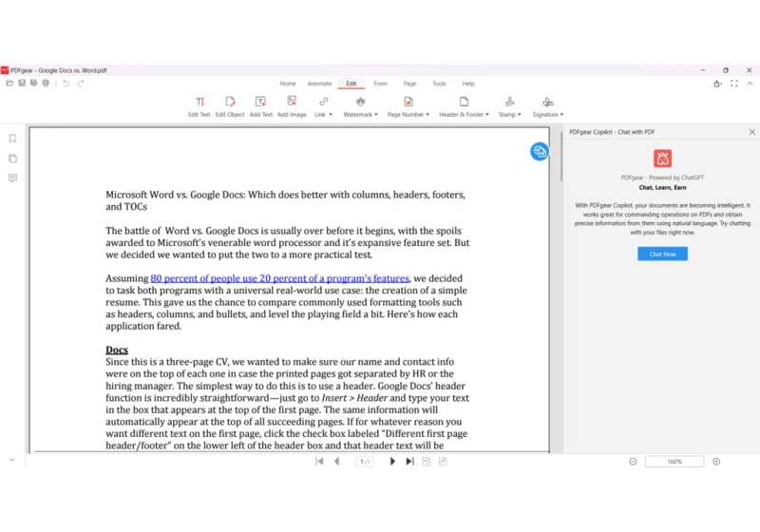Open the comments sidebar panel

point(12,178)
